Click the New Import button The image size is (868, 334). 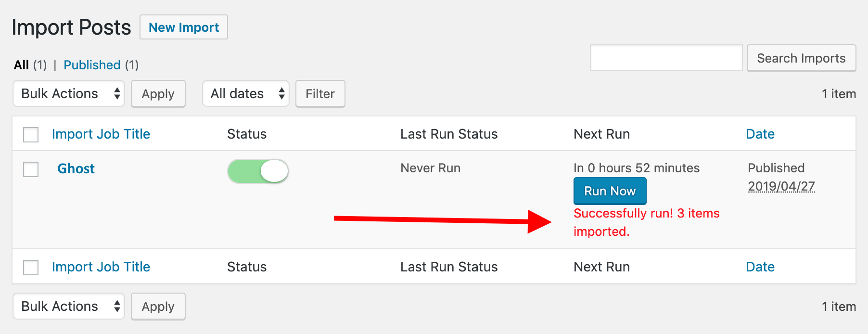click(183, 27)
